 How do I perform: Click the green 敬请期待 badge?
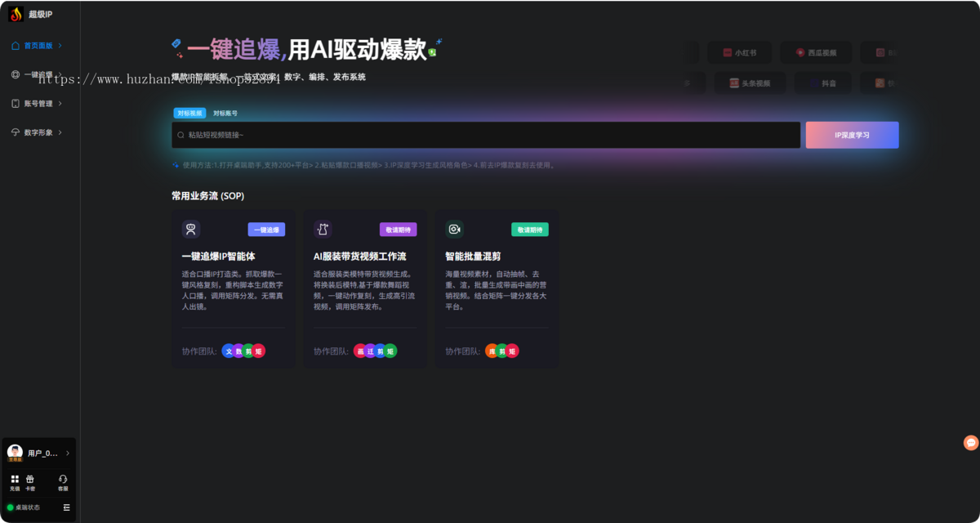click(x=530, y=230)
